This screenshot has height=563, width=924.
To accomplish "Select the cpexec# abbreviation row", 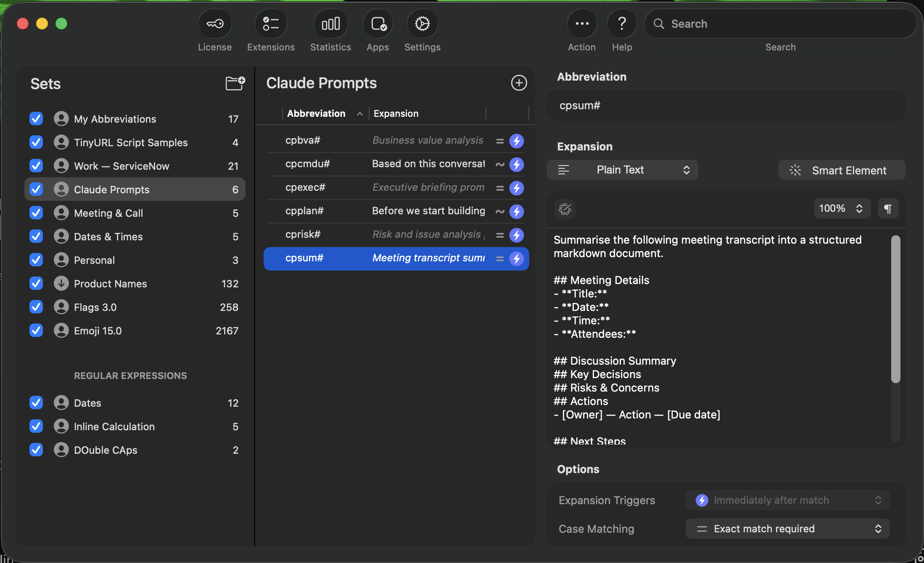I will click(396, 188).
